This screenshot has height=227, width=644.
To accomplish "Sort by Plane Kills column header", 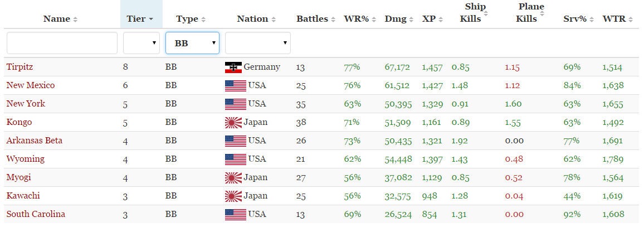I will [526, 13].
